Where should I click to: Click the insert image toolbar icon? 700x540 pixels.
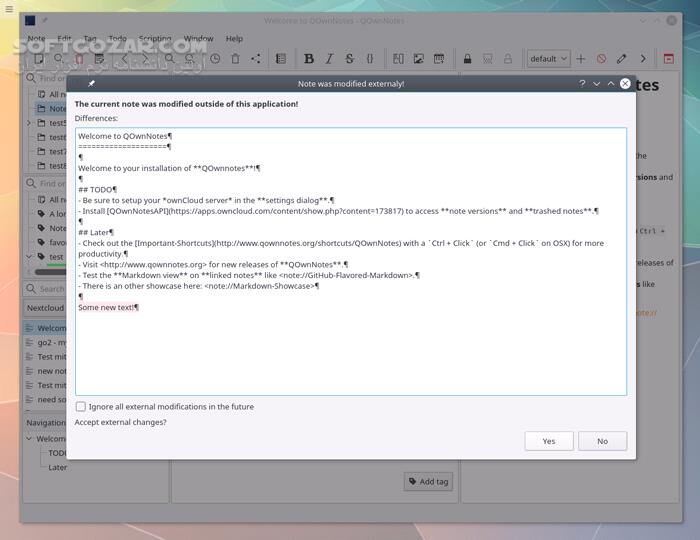pos(419,59)
